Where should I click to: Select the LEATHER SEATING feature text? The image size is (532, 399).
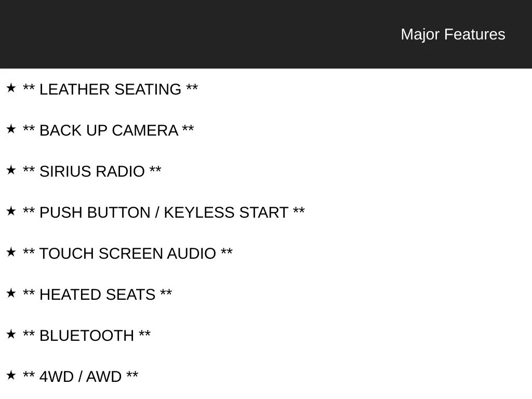point(110,89)
